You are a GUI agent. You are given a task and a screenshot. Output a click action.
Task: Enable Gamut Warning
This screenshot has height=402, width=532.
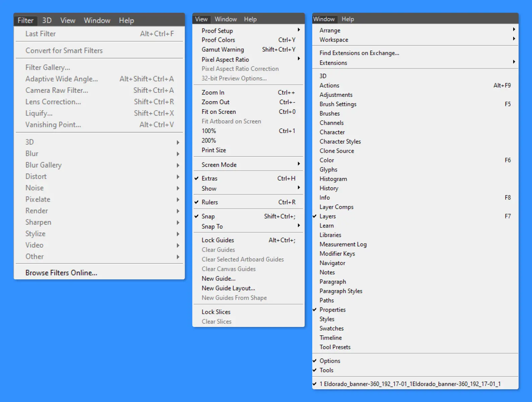tap(248, 50)
